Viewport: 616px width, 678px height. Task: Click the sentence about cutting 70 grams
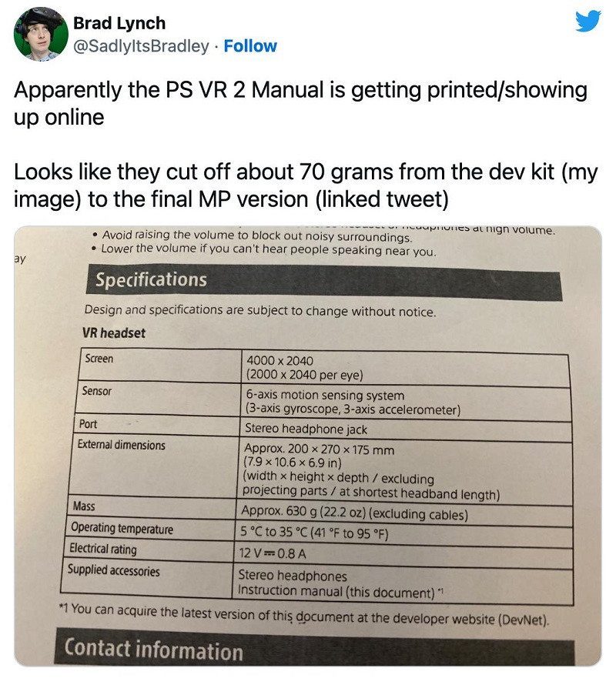[x=306, y=185]
